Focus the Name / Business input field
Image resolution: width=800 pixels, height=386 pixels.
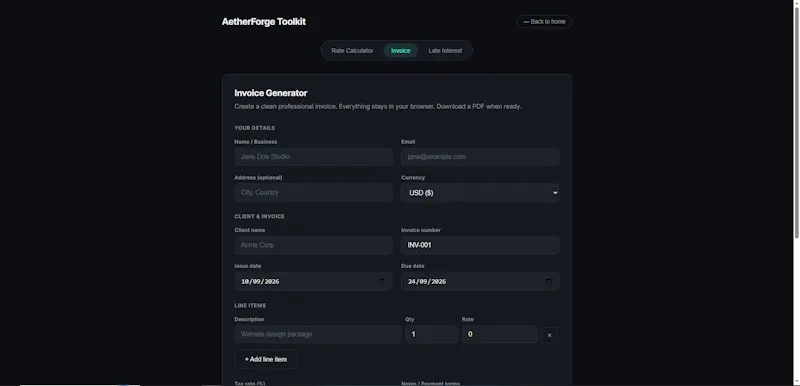tap(313, 157)
